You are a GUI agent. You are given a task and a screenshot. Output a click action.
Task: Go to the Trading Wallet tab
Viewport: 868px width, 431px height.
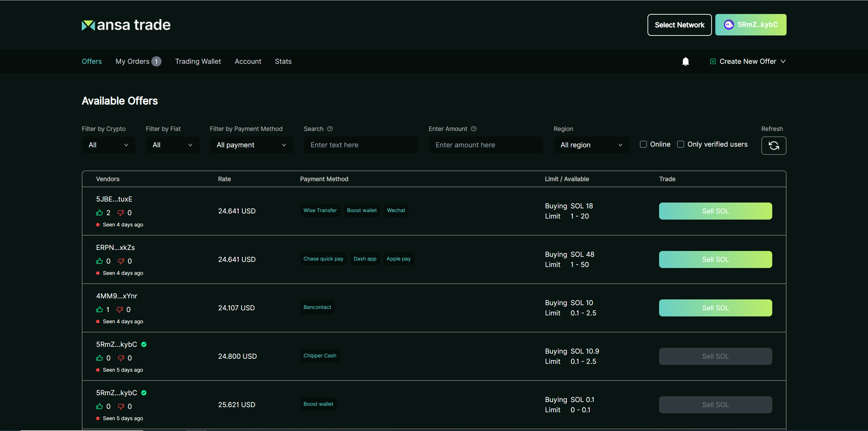coord(198,61)
